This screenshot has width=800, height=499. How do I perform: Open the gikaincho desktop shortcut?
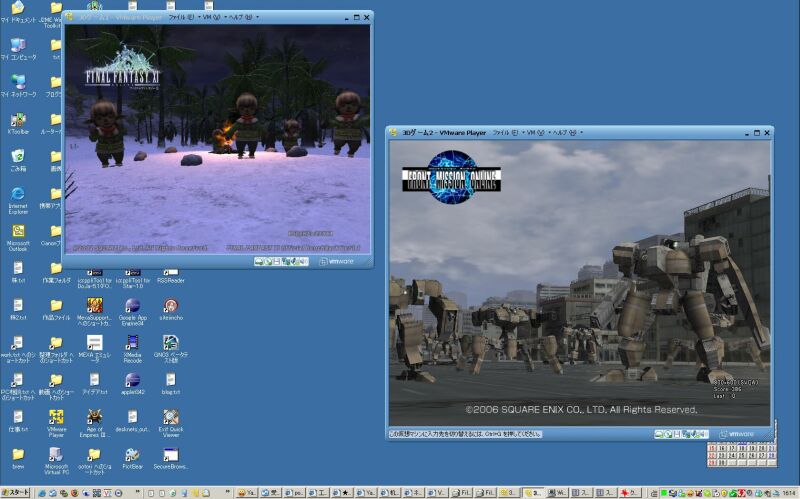(171, 309)
